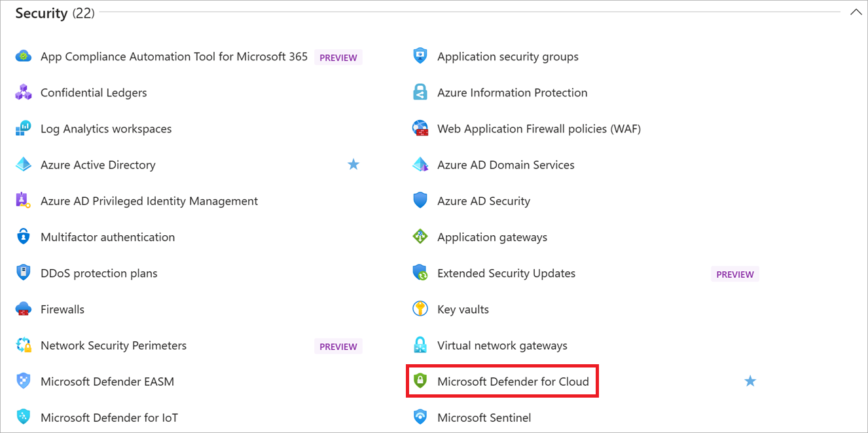Click the App Compliance Automation Tool icon

pos(24,56)
